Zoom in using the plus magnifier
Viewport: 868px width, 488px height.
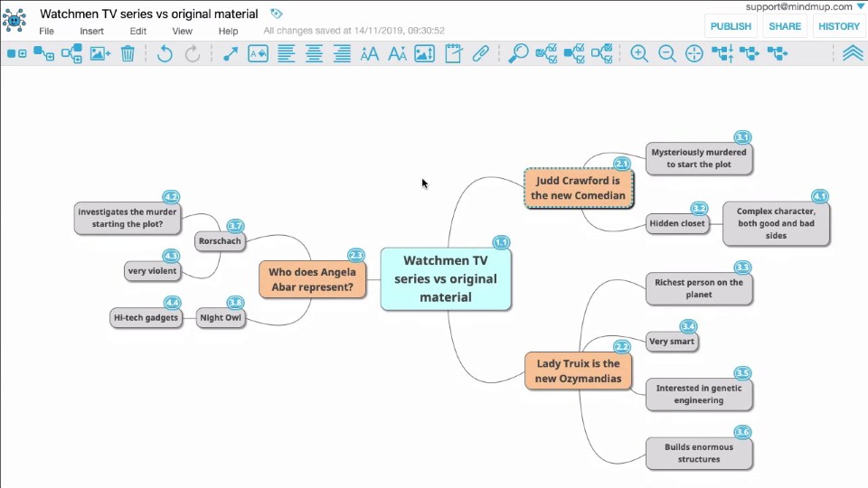pos(639,54)
